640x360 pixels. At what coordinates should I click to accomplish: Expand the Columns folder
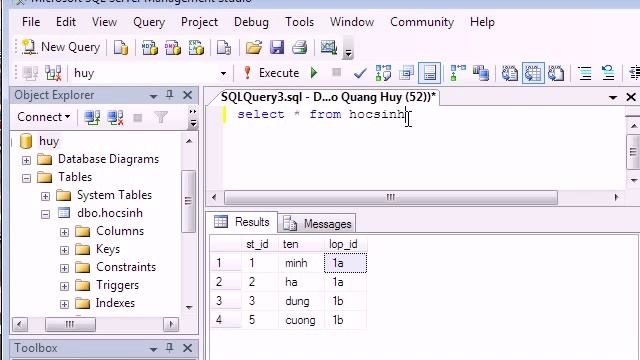point(64,232)
